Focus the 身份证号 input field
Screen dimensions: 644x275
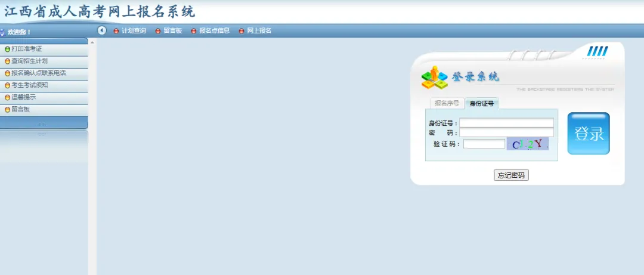(506, 123)
